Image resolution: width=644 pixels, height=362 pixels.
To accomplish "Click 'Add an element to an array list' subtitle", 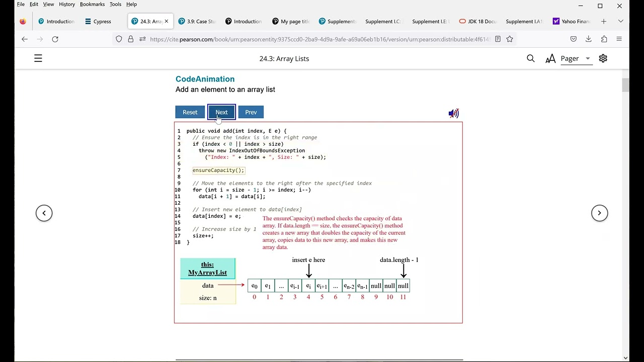I will coord(225,89).
